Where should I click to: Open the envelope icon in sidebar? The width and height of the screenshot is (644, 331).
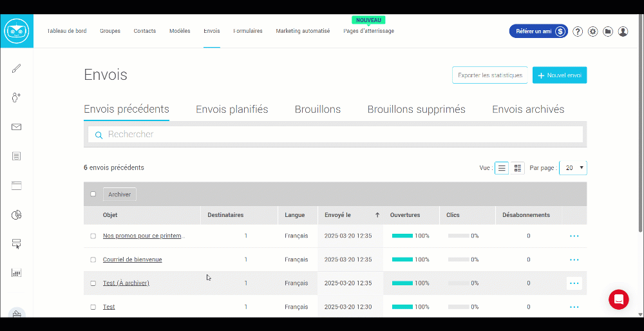point(17,127)
